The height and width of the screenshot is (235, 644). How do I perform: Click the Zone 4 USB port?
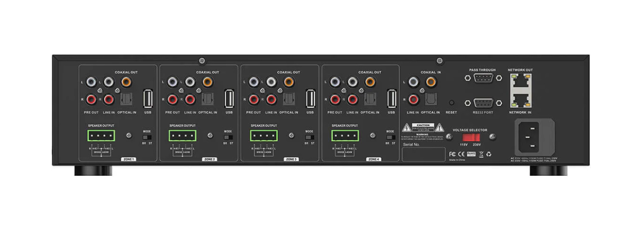[x=391, y=99]
